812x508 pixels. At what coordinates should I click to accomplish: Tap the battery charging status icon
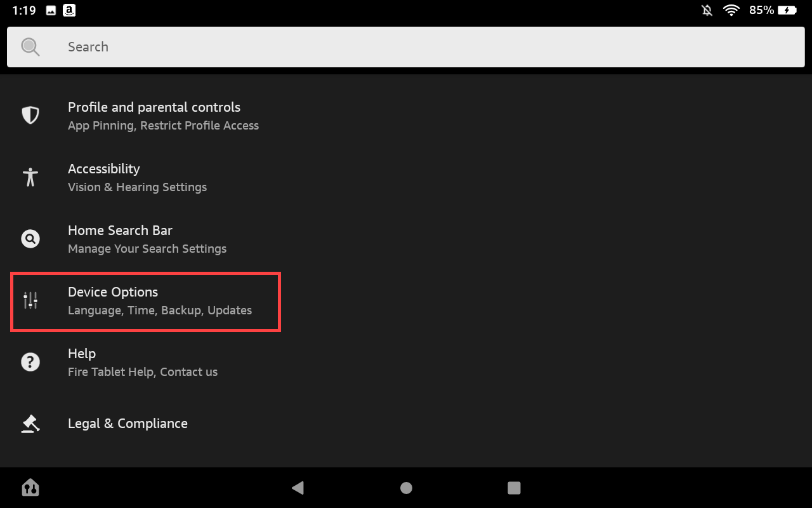(787, 10)
